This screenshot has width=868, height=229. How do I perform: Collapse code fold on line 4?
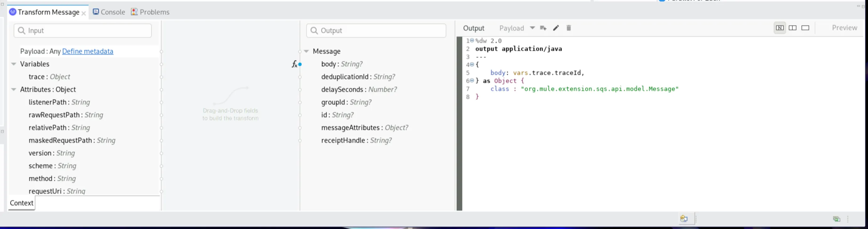pos(472,64)
